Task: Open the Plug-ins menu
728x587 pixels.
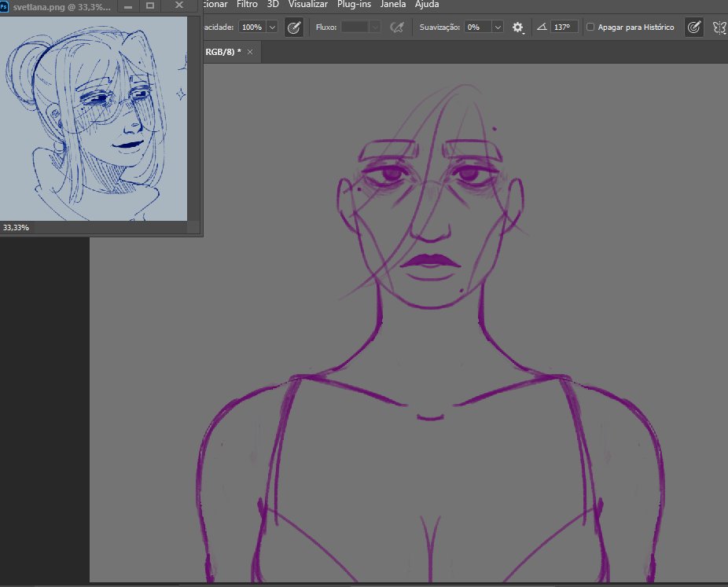Action: [354, 4]
